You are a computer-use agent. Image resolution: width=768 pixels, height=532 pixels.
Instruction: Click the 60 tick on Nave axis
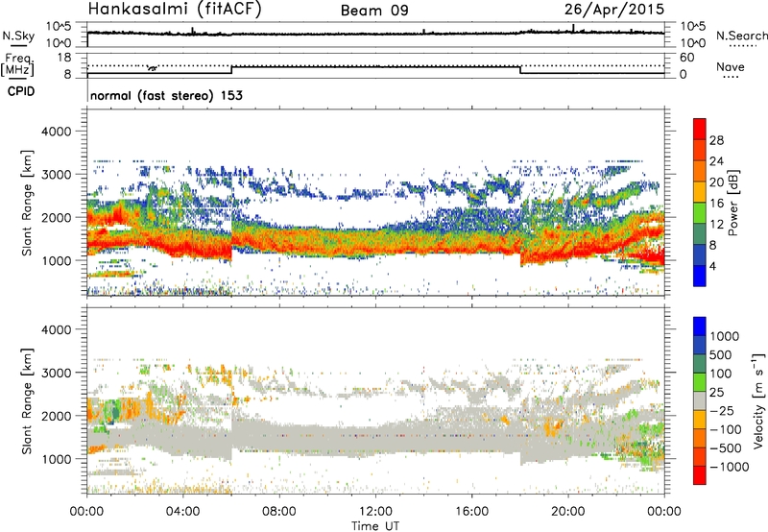[x=686, y=58]
